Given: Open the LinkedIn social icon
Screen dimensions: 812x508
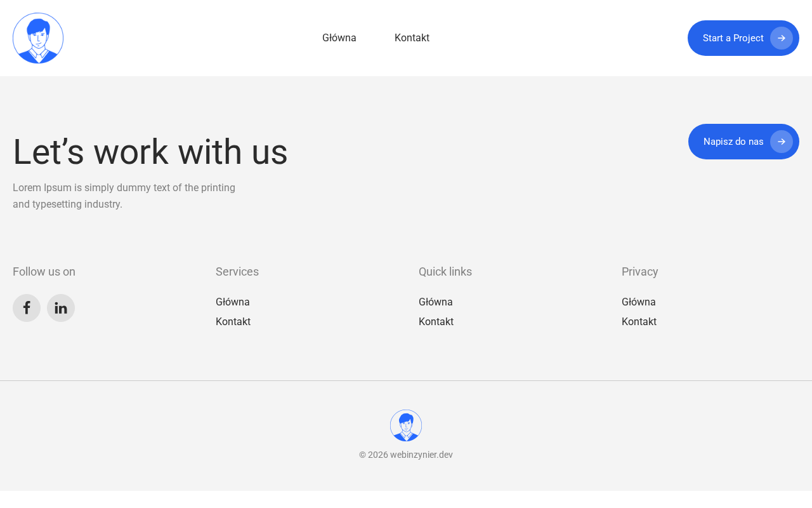Looking at the screenshot, I should click(61, 308).
